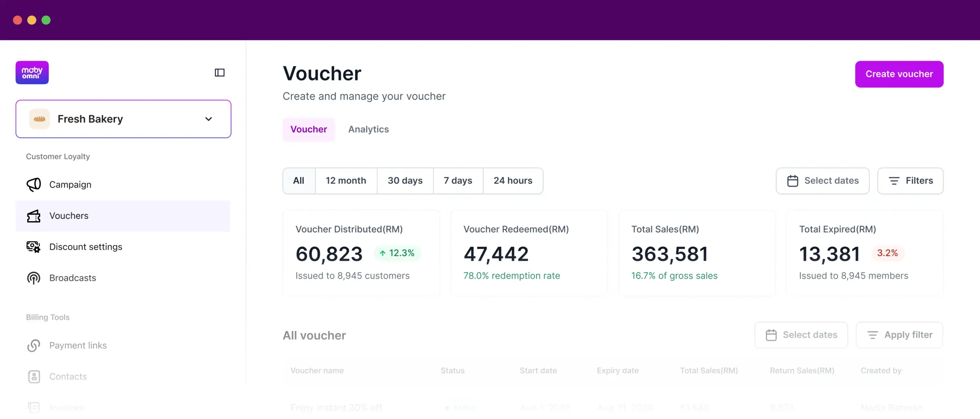Select the All time range

tap(299, 181)
